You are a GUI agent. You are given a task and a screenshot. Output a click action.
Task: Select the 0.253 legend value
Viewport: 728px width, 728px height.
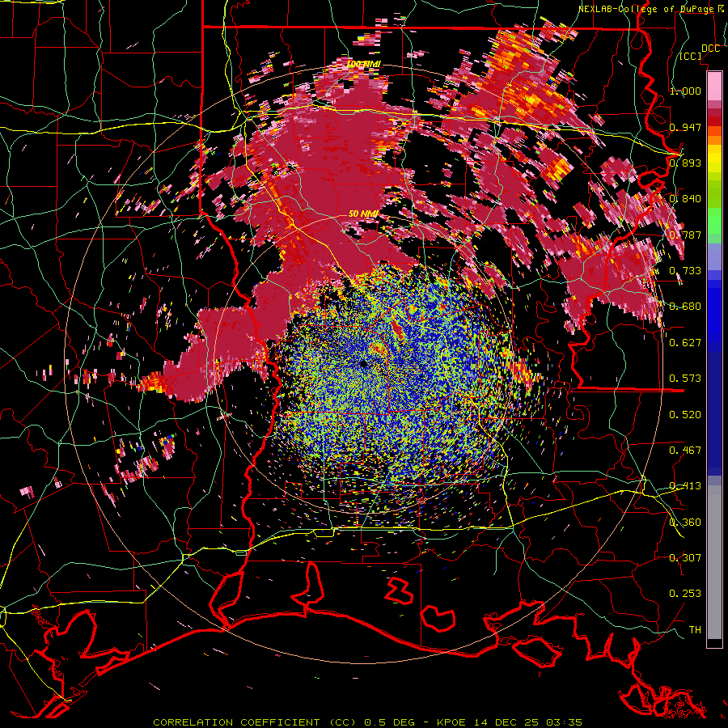point(685,594)
